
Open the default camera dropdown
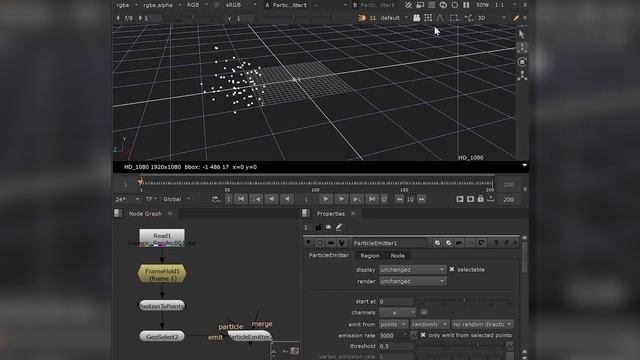click(x=393, y=18)
